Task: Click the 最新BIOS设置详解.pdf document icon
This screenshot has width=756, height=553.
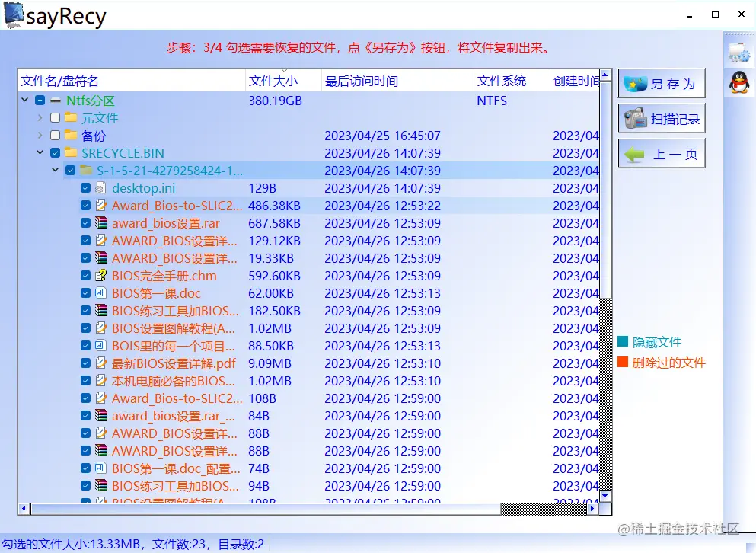Action: (101, 363)
